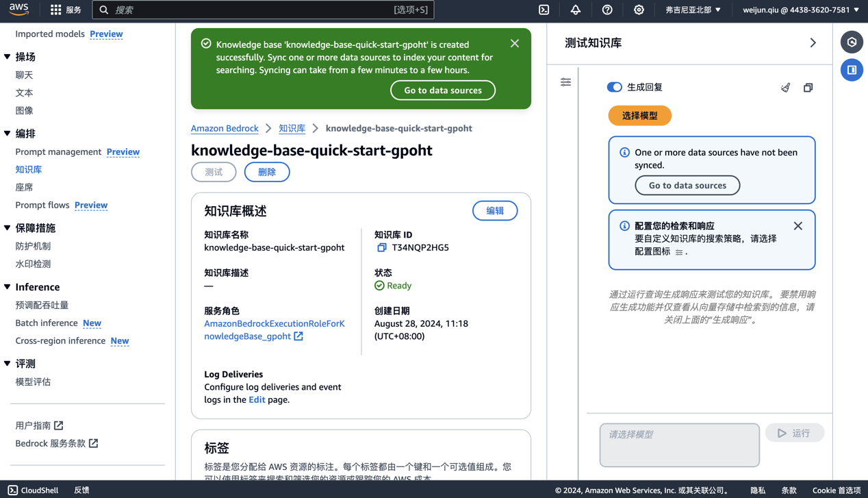Open service role external link icon

(x=298, y=336)
